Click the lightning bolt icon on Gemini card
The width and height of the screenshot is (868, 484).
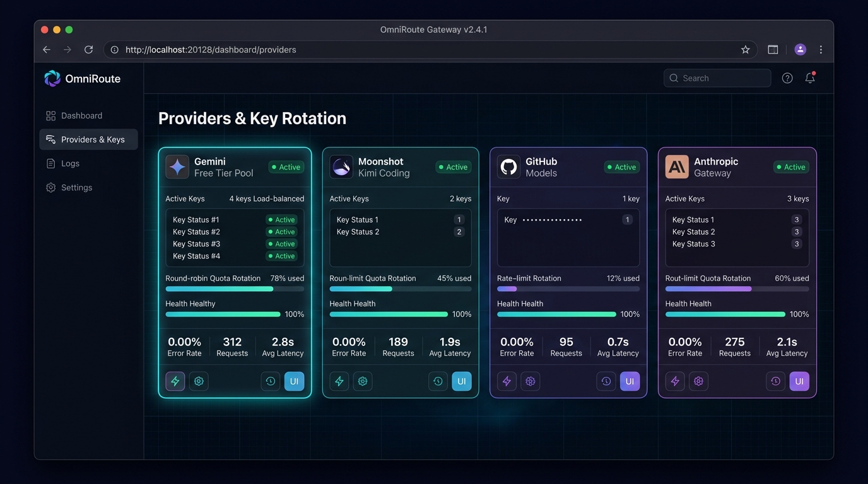click(175, 381)
